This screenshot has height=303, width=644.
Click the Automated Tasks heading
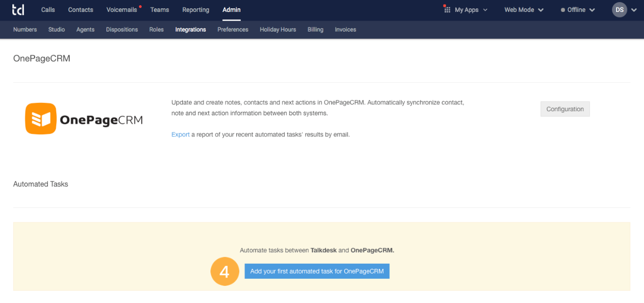(40, 184)
